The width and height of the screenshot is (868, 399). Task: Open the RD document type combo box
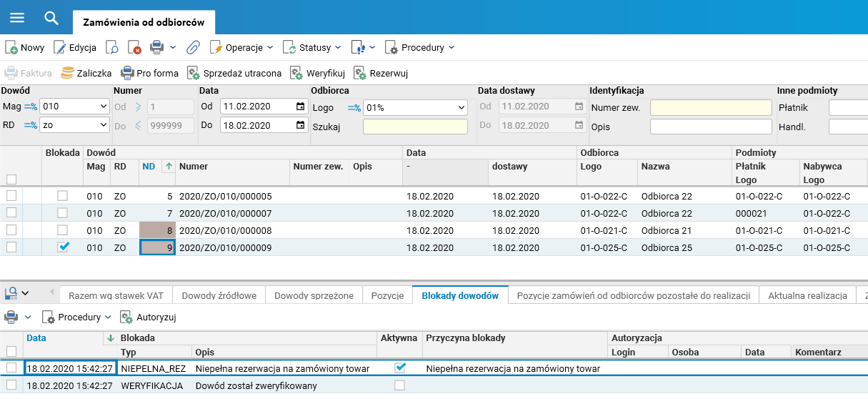74,125
